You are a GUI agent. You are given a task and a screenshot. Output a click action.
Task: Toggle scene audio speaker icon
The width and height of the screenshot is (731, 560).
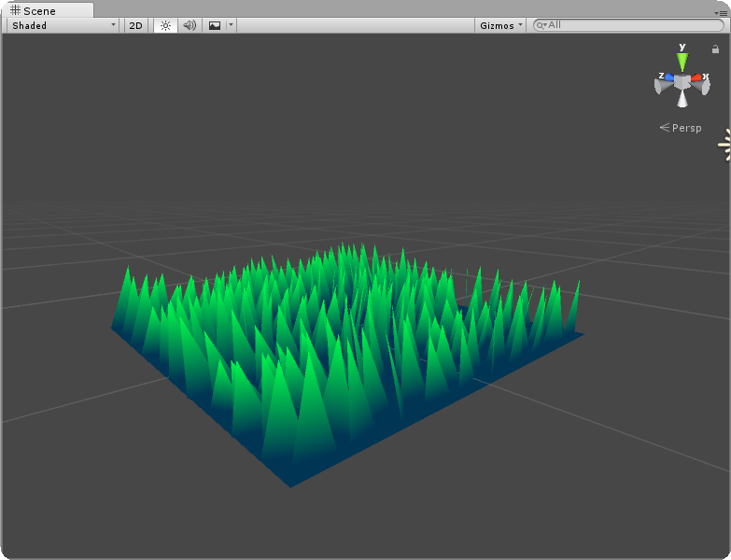pos(190,25)
